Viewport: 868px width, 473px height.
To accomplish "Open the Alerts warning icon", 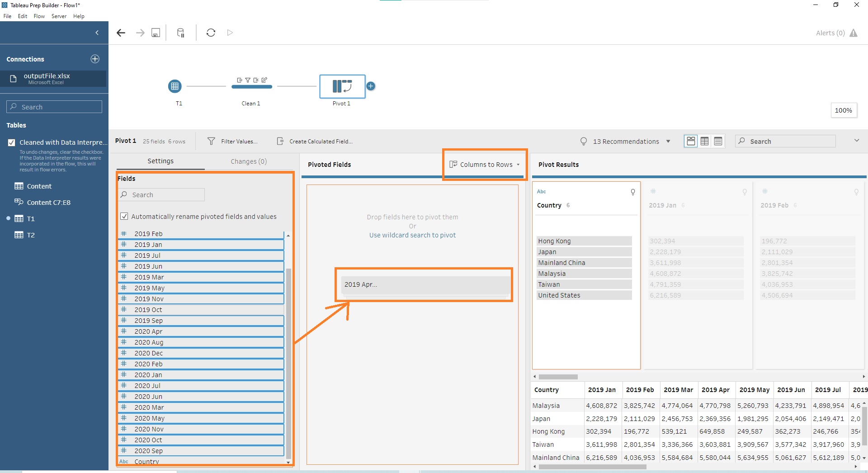I will (x=854, y=33).
